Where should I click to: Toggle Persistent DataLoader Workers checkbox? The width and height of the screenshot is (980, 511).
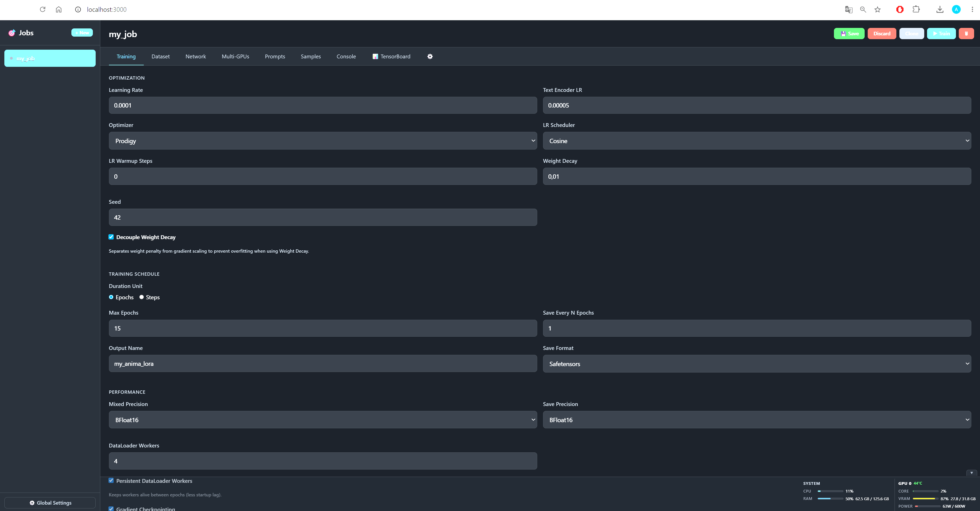(x=111, y=481)
